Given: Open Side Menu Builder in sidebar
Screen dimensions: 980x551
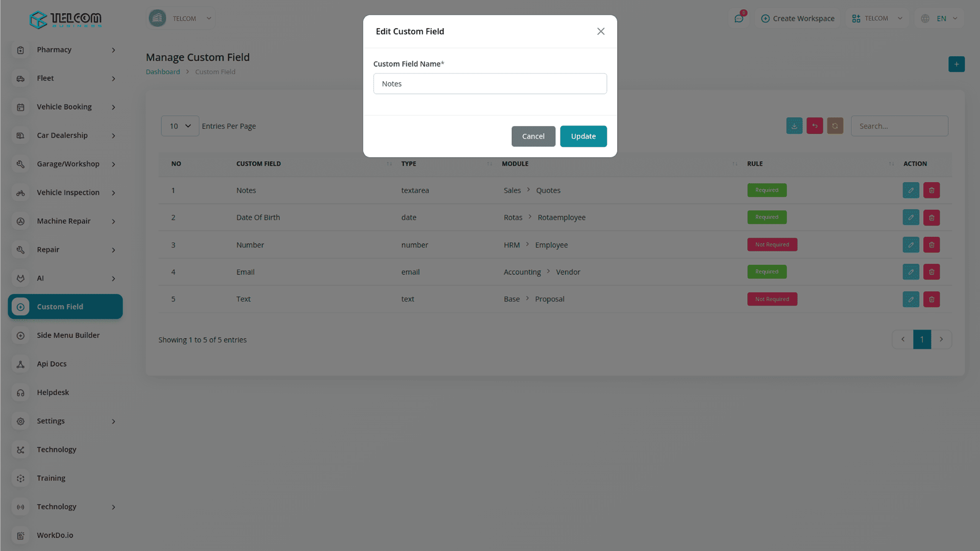Looking at the screenshot, I should point(68,335).
